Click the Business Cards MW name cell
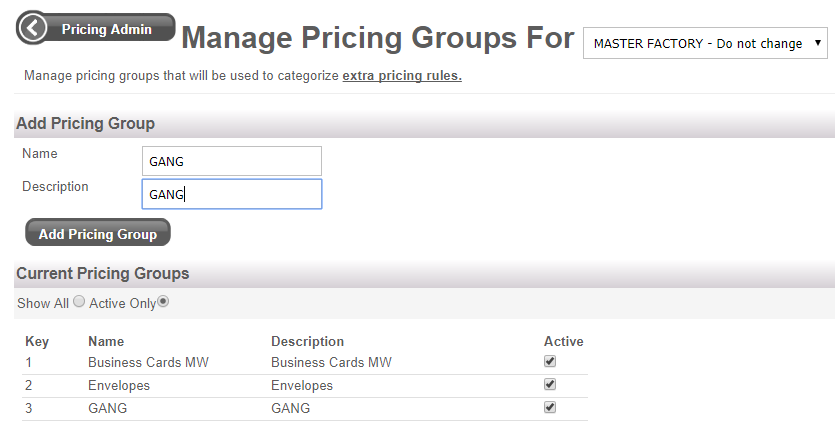Screen dimensions: 835x432 148,362
